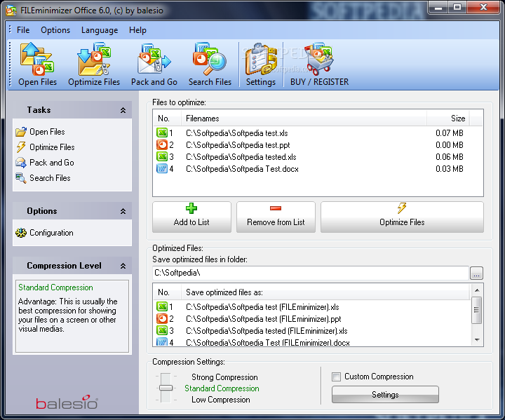
Task: Click the PowerPoint icon of Softpedia test.ppt
Action: [162, 144]
